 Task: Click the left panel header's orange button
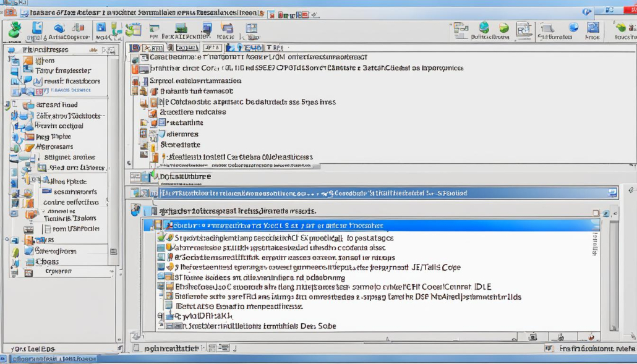coord(93,50)
